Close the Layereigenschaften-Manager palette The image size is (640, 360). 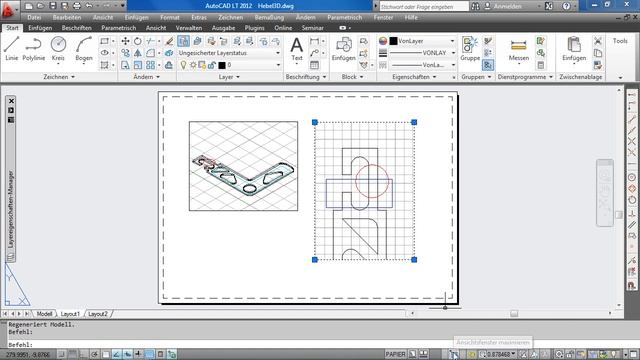coord(11,101)
